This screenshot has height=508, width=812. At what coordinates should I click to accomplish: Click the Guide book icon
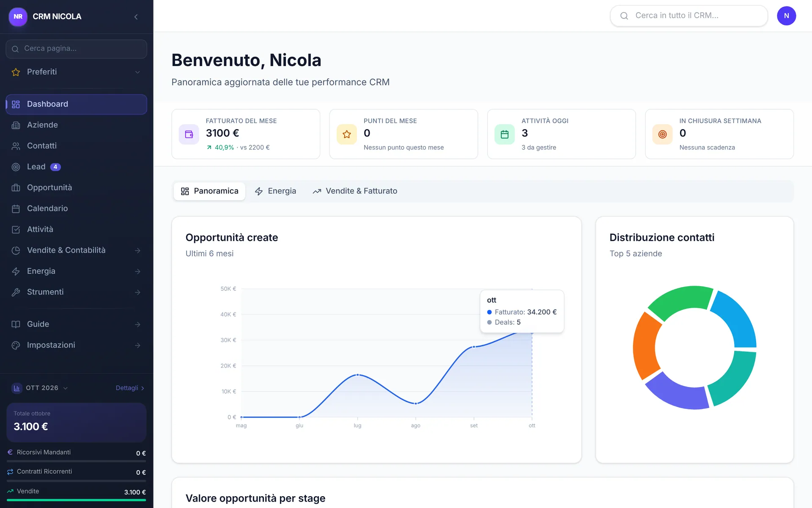tap(16, 324)
